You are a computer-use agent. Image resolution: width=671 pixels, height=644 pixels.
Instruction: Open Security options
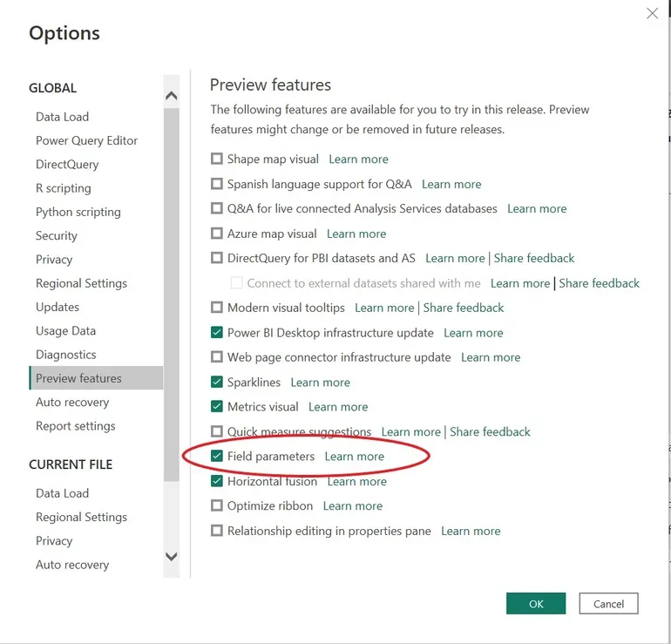(57, 236)
